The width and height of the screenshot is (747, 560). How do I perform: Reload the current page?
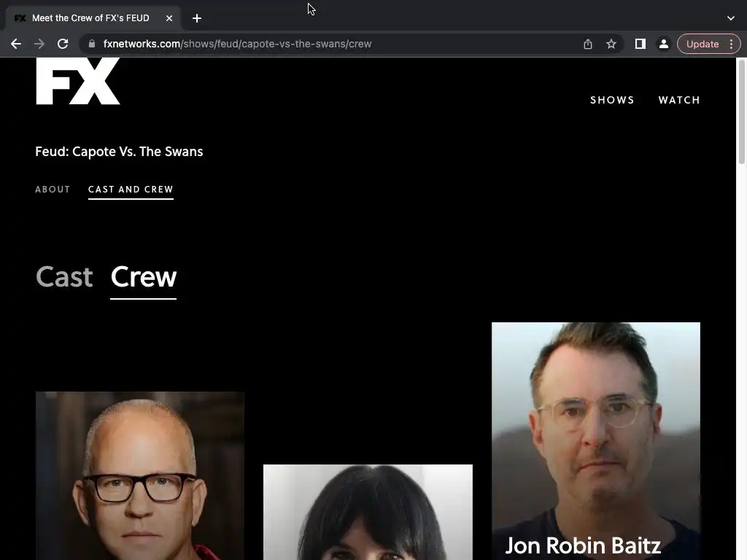(63, 44)
